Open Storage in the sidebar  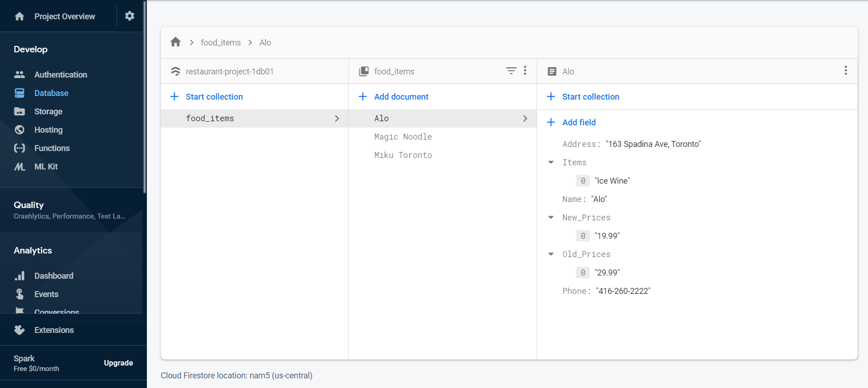pos(48,112)
